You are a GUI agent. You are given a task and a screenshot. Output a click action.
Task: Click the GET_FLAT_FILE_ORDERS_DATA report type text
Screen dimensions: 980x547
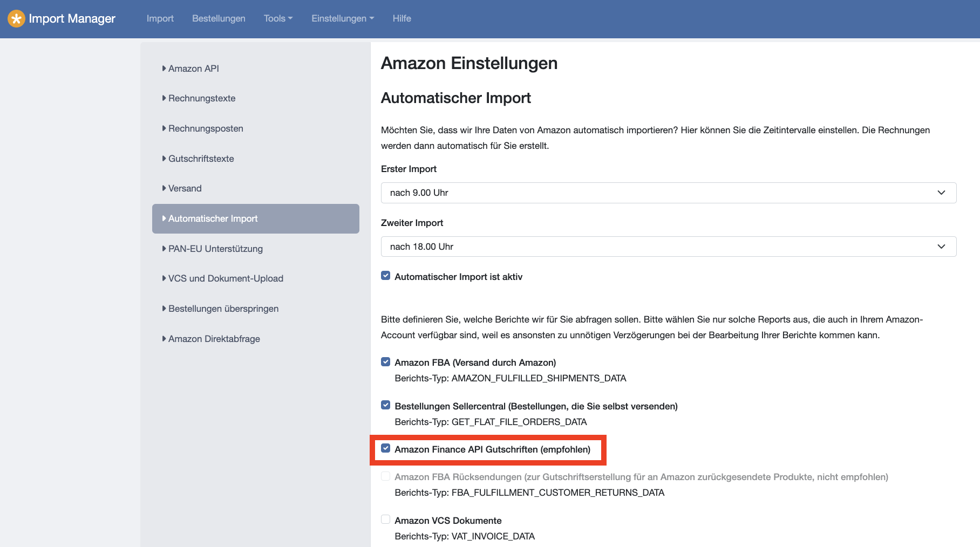coord(519,422)
